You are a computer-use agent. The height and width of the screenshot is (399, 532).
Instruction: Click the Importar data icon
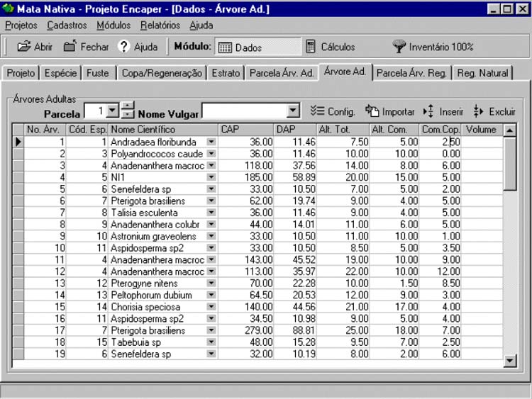373,111
